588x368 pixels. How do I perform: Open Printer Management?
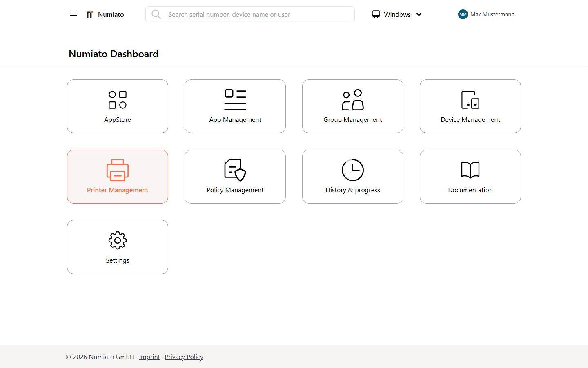click(117, 176)
